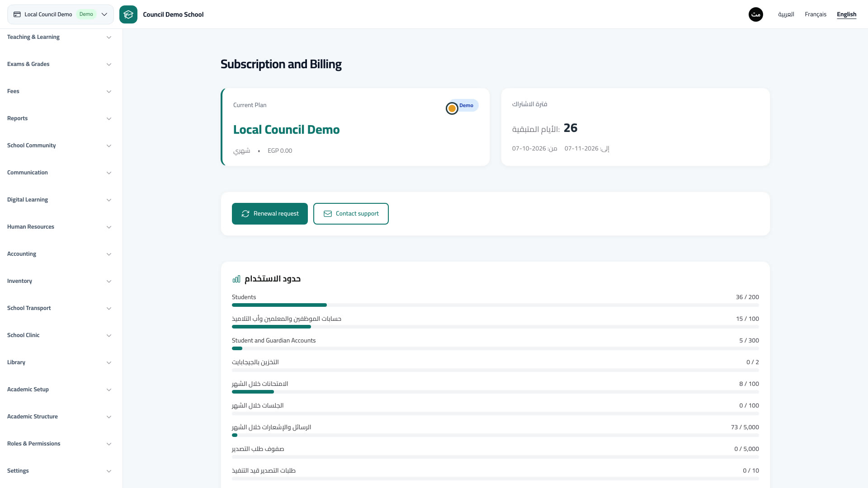This screenshot has height=488, width=868.
Task: Click the 15 / 100 accounts value
Action: (x=747, y=319)
